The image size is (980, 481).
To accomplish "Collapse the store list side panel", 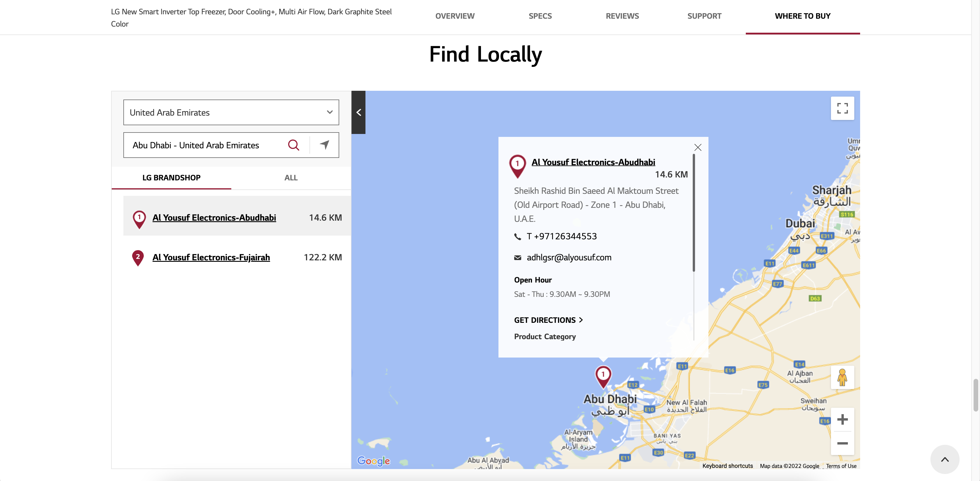I will (358, 112).
